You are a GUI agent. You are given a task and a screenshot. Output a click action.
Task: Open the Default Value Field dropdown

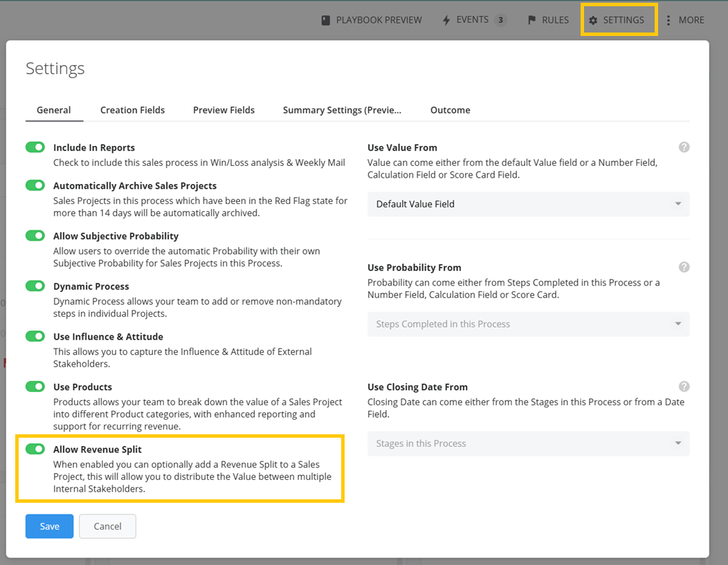point(528,204)
